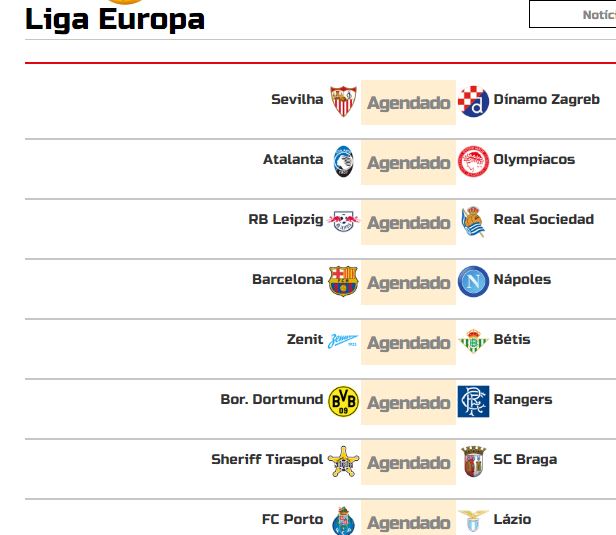Open the Bor. Dortmund BVB badge
The height and width of the screenshot is (535, 616).
click(x=343, y=401)
